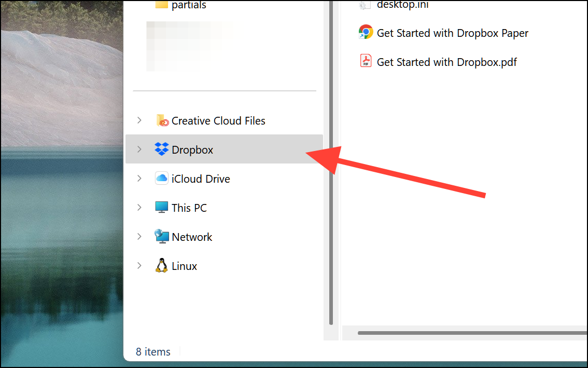Click the This PC monitor icon

pos(162,207)
